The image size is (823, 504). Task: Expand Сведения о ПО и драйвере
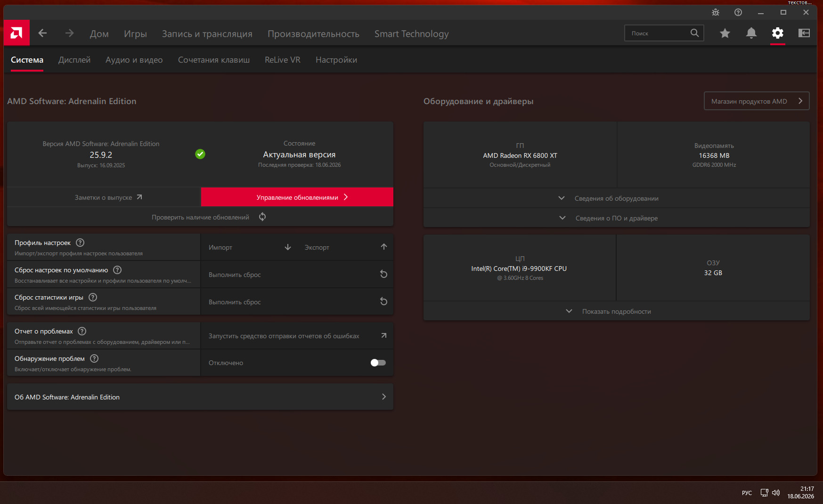(x=617, y=218)
